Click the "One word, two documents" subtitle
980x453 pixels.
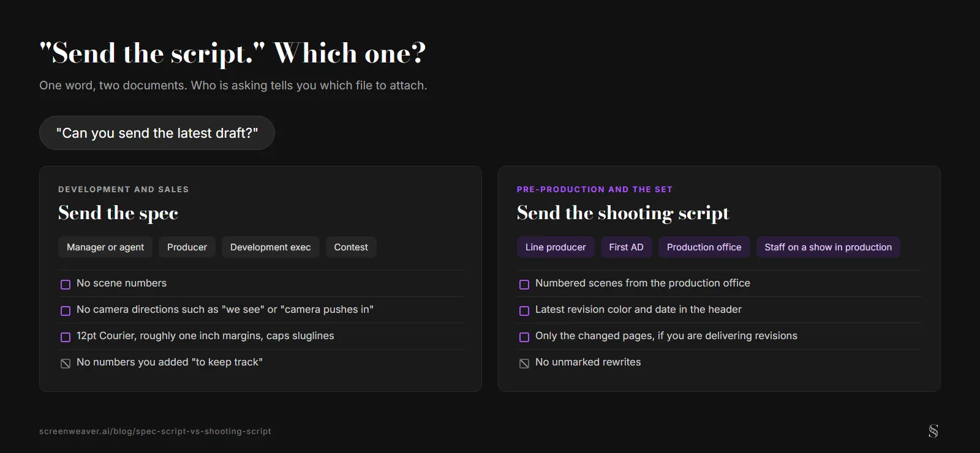coord(233,85)
